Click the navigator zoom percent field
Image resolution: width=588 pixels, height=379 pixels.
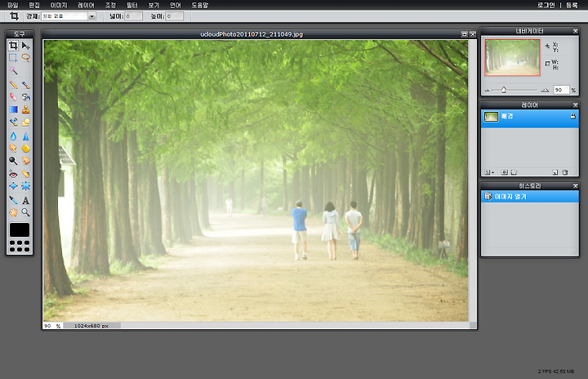tap(561, 90)
